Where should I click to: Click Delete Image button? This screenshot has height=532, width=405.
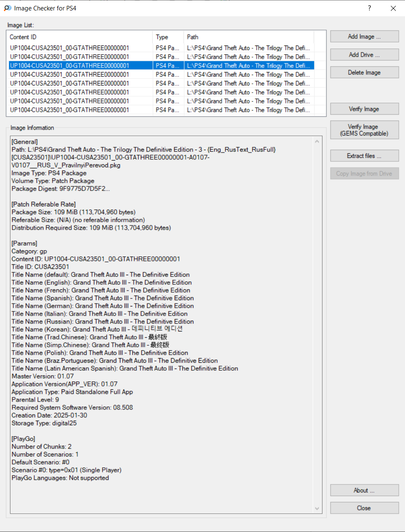point(365,73)
